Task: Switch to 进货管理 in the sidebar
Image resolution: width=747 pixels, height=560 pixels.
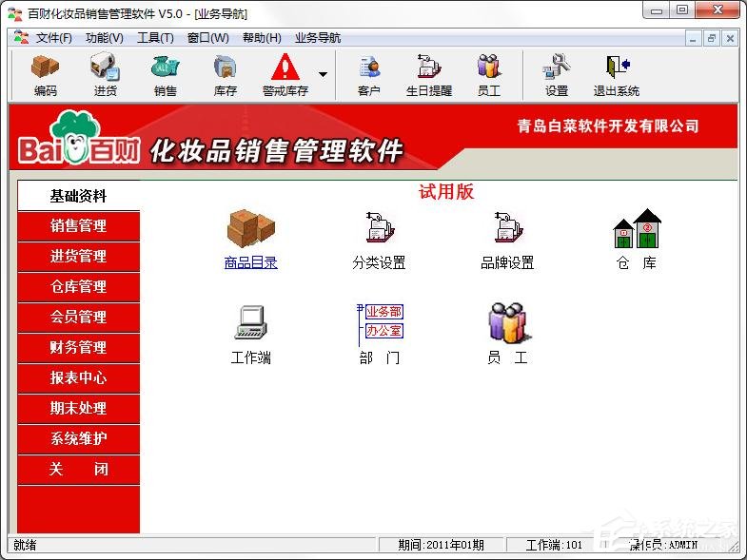Action: point(79,256)
